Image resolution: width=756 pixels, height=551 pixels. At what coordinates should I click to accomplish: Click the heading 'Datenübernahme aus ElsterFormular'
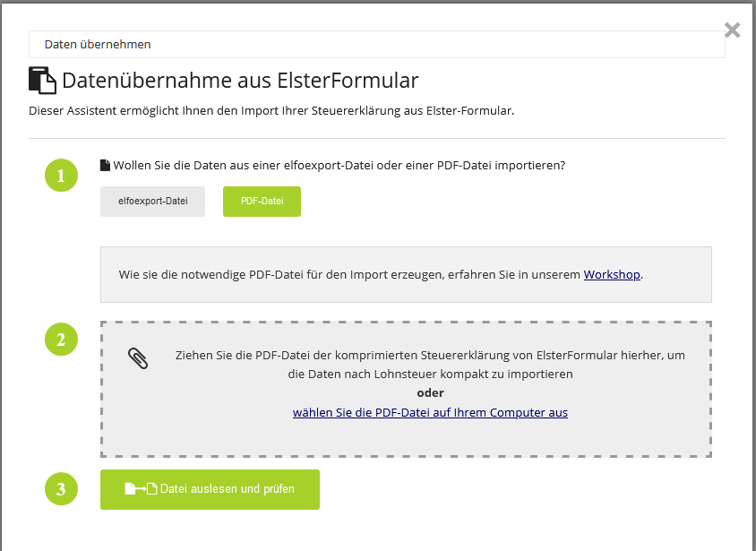pyautogui.click(x=240, y=81)
